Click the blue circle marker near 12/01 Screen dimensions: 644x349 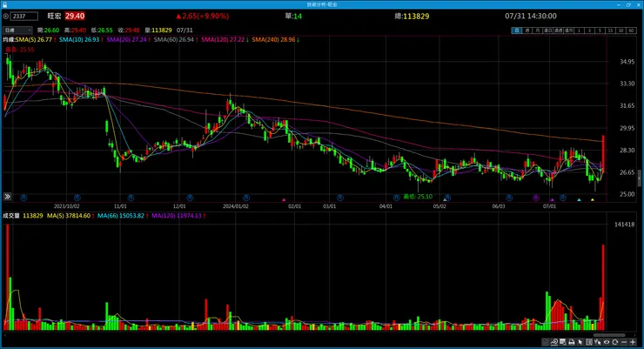pyautogui.click(x=190, y=198)
